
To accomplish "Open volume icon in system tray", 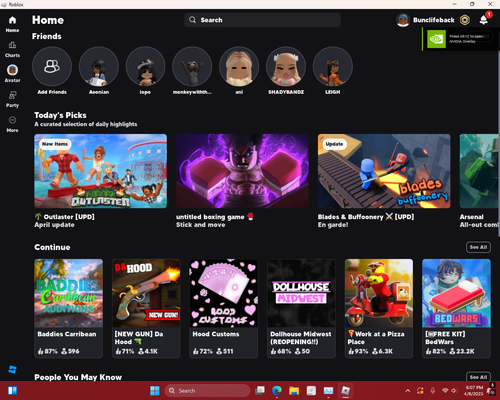I will [x=454, y=391].
